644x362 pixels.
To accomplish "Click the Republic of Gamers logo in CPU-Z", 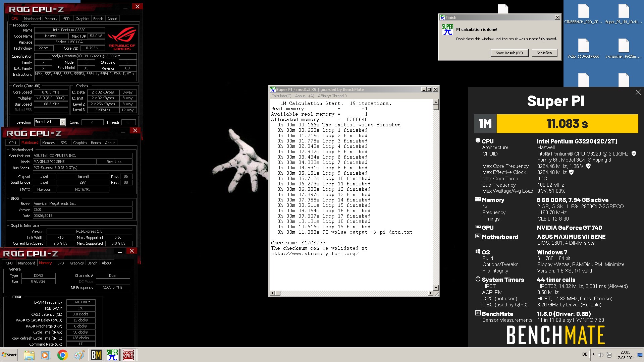I will coord(122,39).
